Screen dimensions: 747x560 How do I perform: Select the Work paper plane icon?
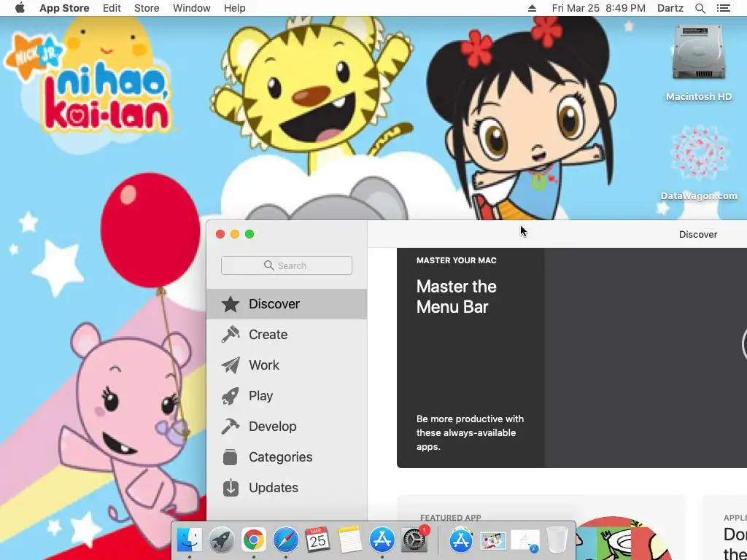pos(231,365)
